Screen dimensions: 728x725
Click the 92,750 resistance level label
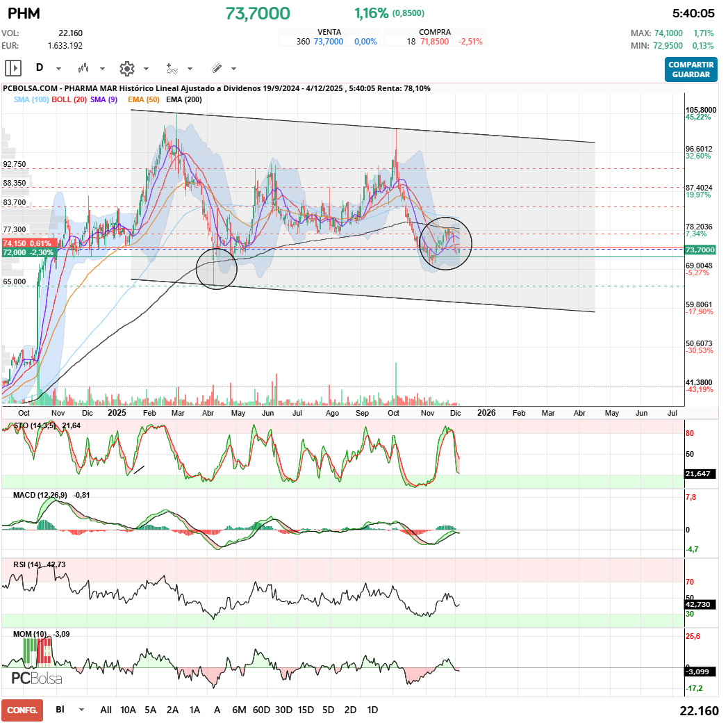point(15,165)
